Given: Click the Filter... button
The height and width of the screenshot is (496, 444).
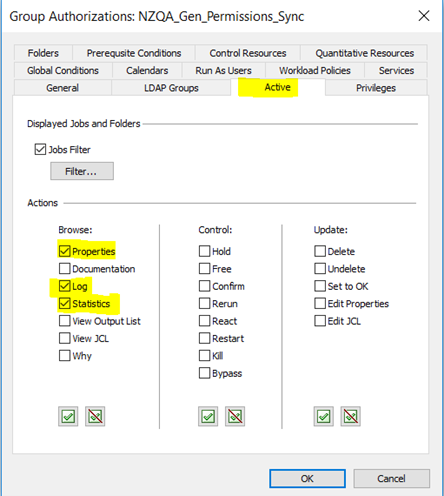Looking at the screenshot, I should [82, 171].
